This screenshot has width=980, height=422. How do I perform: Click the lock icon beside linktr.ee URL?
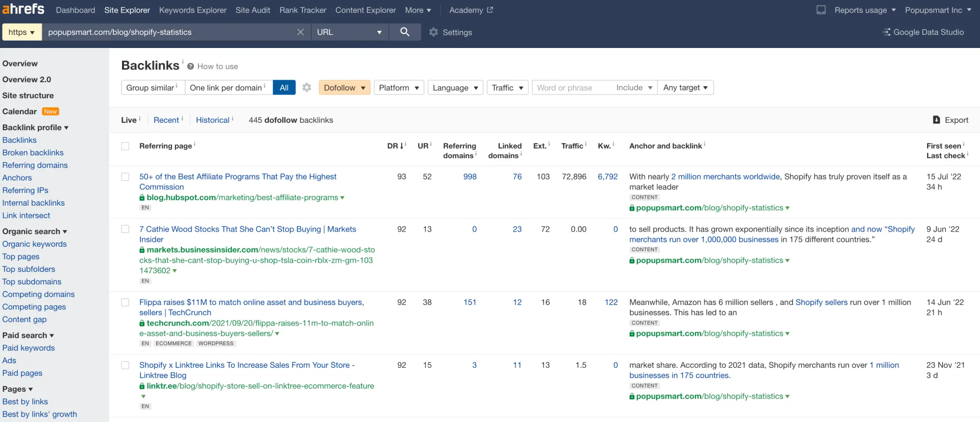[x=142, y=386]
